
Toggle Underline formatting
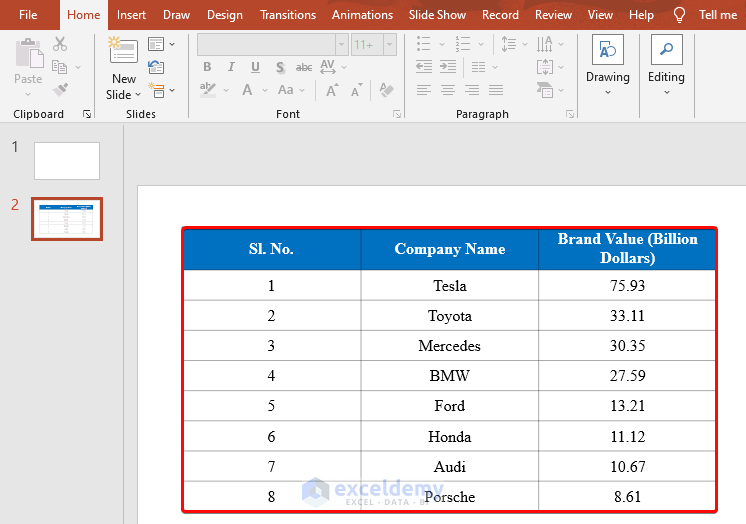(x=255, y=67)
